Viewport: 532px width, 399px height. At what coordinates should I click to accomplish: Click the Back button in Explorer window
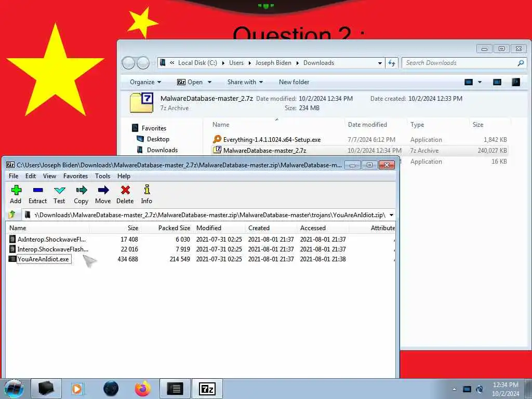[x=129, y=63]
